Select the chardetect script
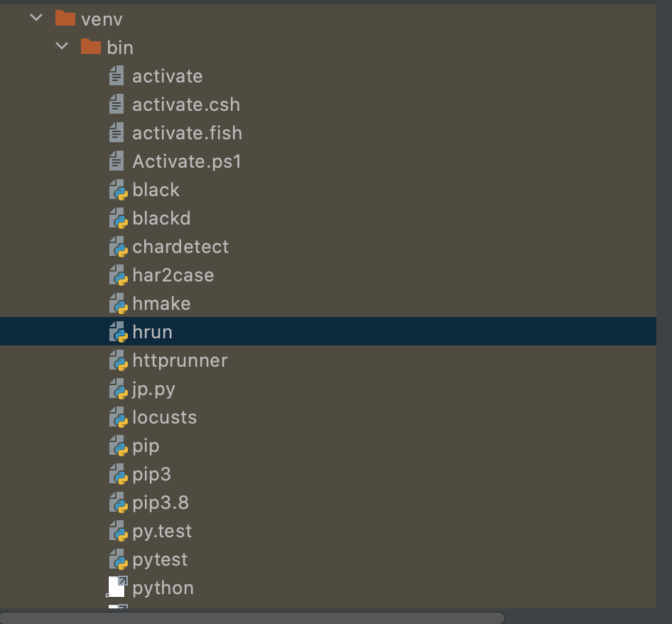 pyautogui.click(x=180, y=247)
